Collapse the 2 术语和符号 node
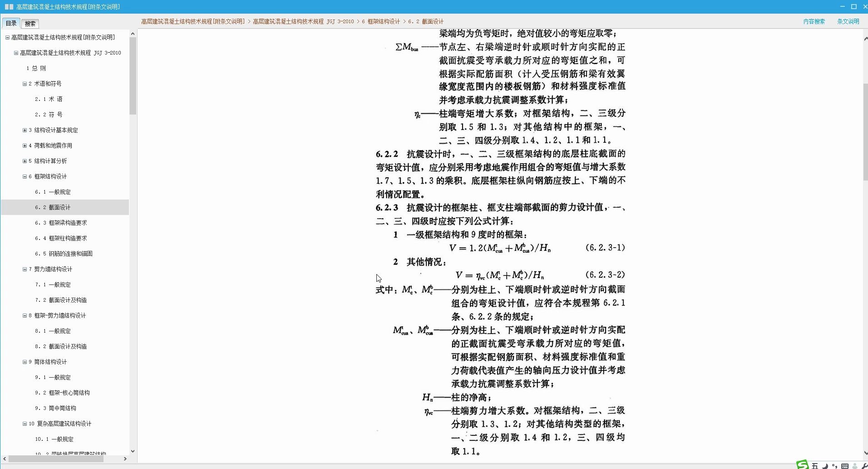This screenshot has height=469, width=868. [x=25, y=84]
